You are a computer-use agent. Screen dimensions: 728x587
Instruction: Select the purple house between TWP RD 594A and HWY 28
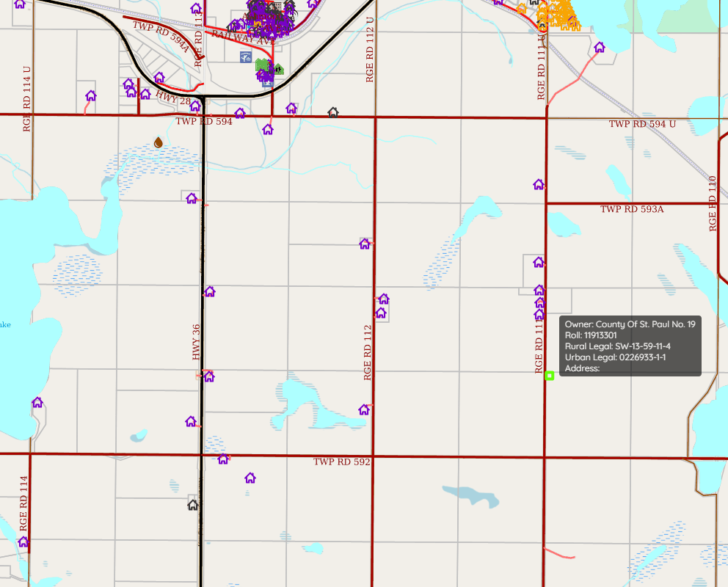pos(159,77)
